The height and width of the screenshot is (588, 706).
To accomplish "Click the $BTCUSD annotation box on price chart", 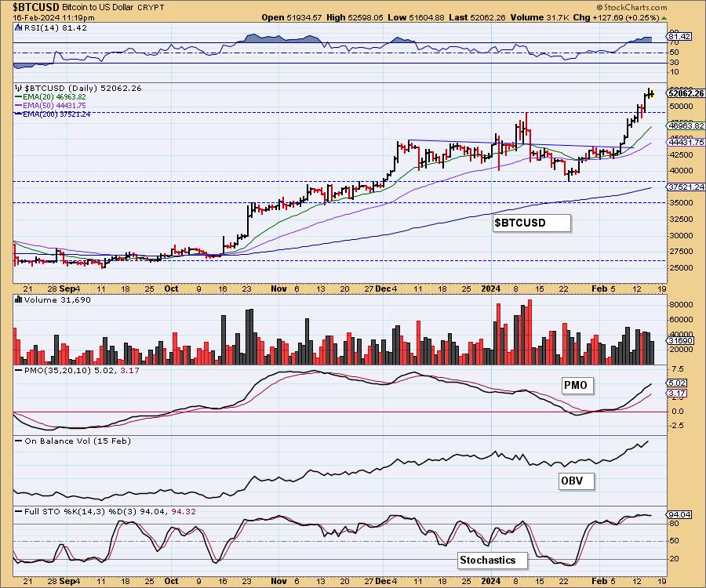I will 531,223.
